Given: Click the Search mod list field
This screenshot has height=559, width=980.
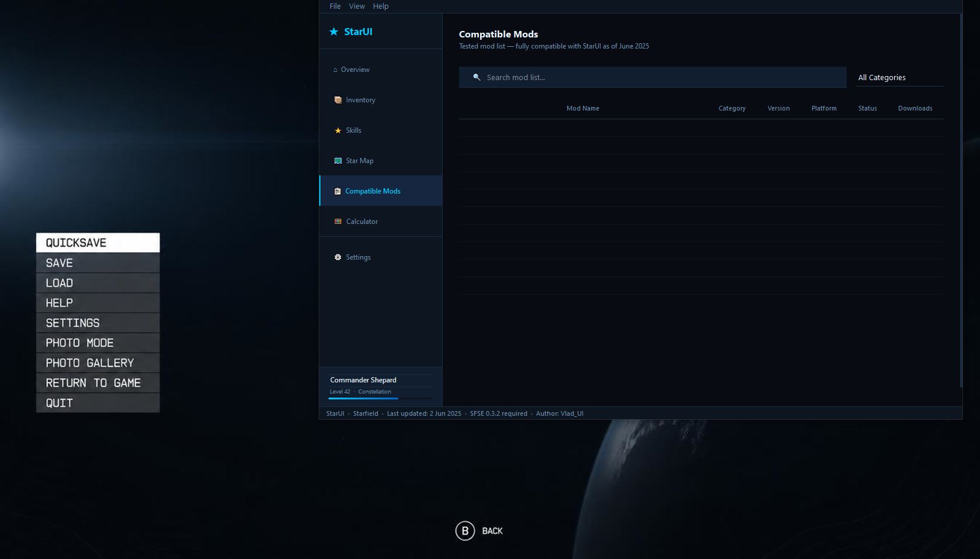Looking at the screenshot, I should click(653, 77).
